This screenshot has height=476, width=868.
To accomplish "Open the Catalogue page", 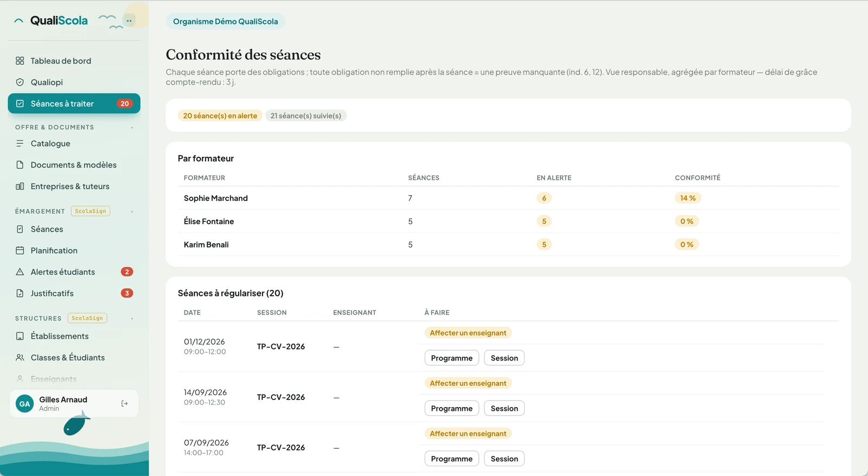I will 74,143.
